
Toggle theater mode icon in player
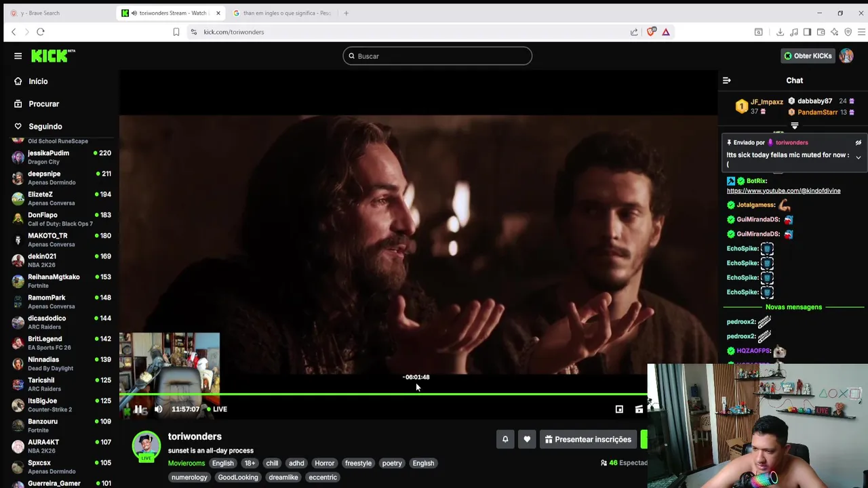(639, 409)
